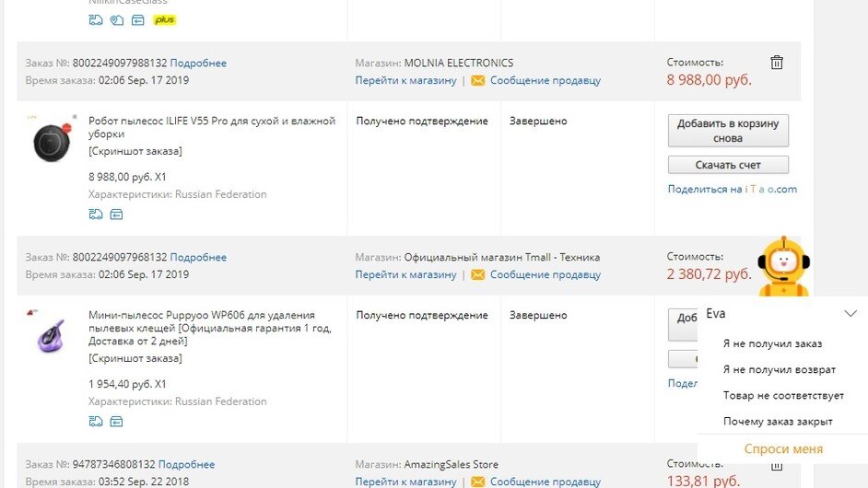Click the yellow plus badge icon

pos(164,20)
